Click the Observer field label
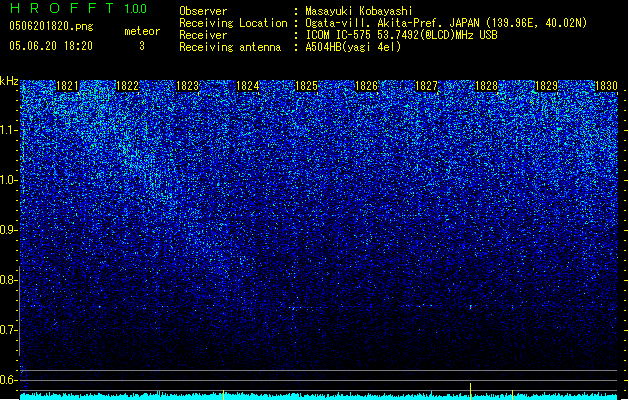The image size is (629, 400). [203, 11]
